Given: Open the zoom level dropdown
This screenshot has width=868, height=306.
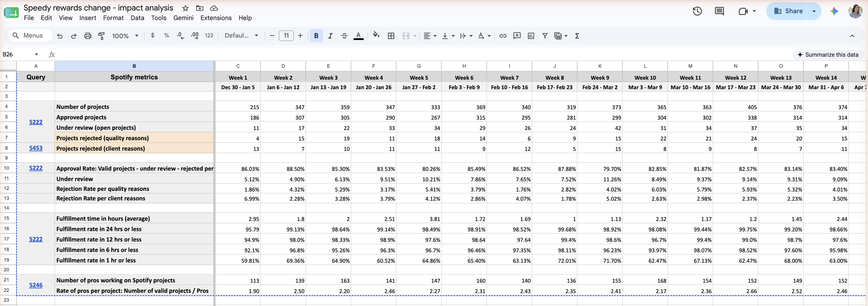Looking at the screenshot, I should [125, 36].
